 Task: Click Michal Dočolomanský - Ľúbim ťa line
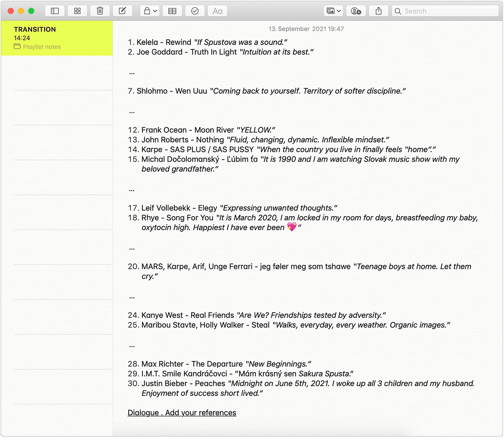pos(293,164)
